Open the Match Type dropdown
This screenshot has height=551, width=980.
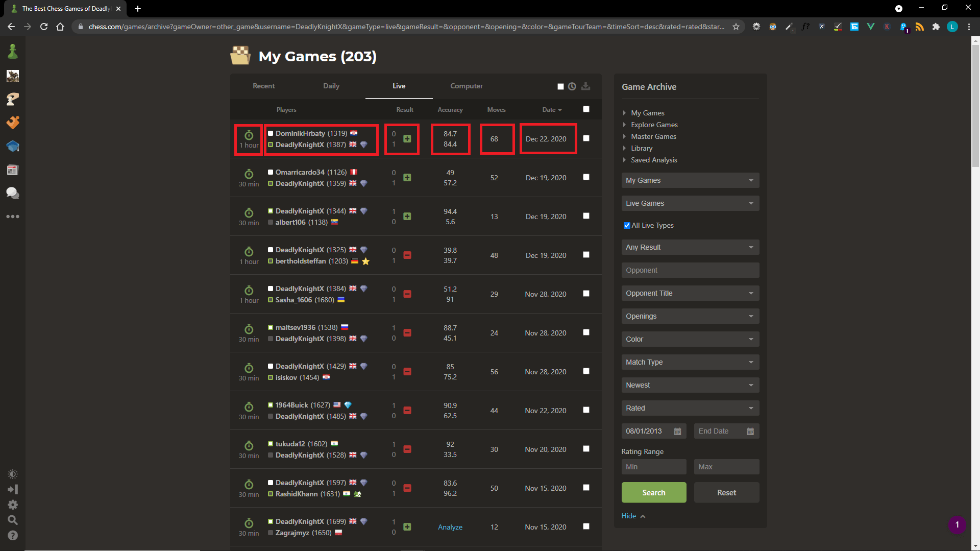[690, 362]
